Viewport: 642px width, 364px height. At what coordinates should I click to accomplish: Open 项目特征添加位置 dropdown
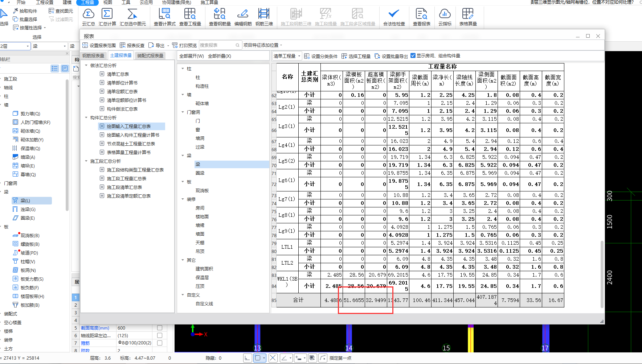(x=263, y=45)
